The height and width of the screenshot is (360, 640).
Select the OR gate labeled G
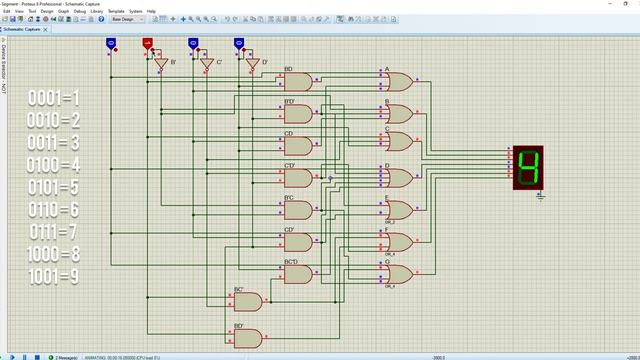point(400,274)
